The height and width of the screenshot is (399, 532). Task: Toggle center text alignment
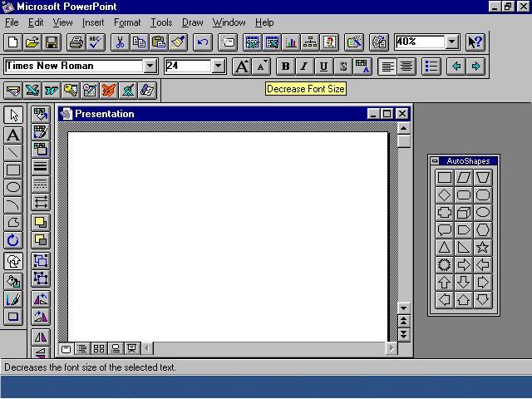click(x=406, y=66)
